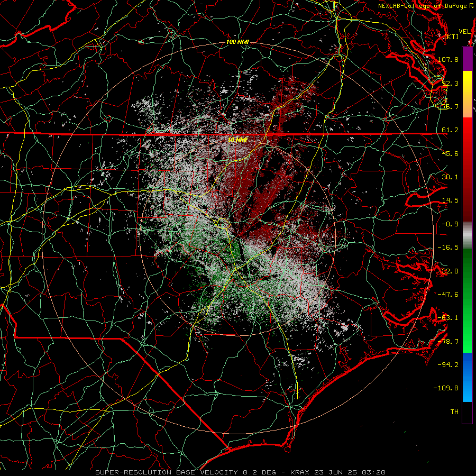
Task: Select the -47.6 velocity scale value
Action: click(x=448, y=295)
